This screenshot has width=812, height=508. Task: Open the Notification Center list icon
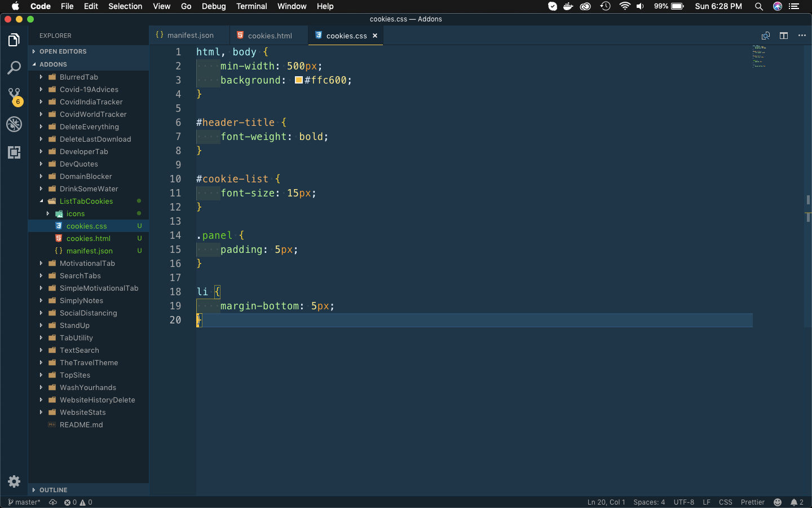795,6
